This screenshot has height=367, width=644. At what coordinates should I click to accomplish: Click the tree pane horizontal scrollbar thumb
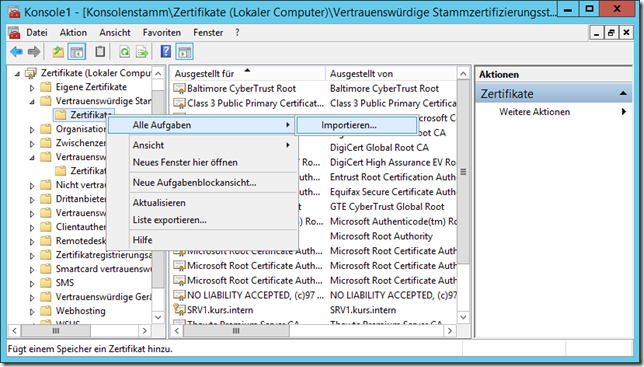point(56,330)
